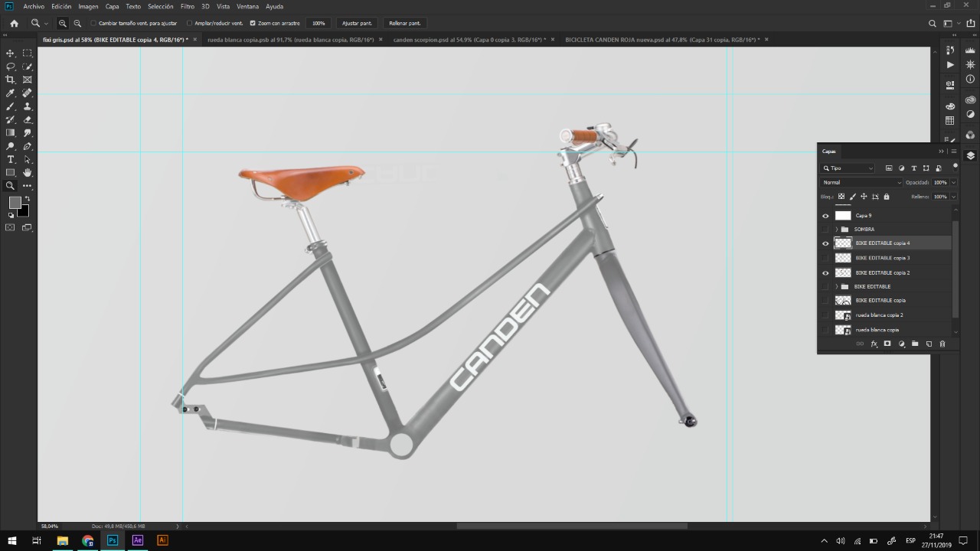Click the Rellenar pant. button
980x551 pixels.
click(x=404, y=23)
